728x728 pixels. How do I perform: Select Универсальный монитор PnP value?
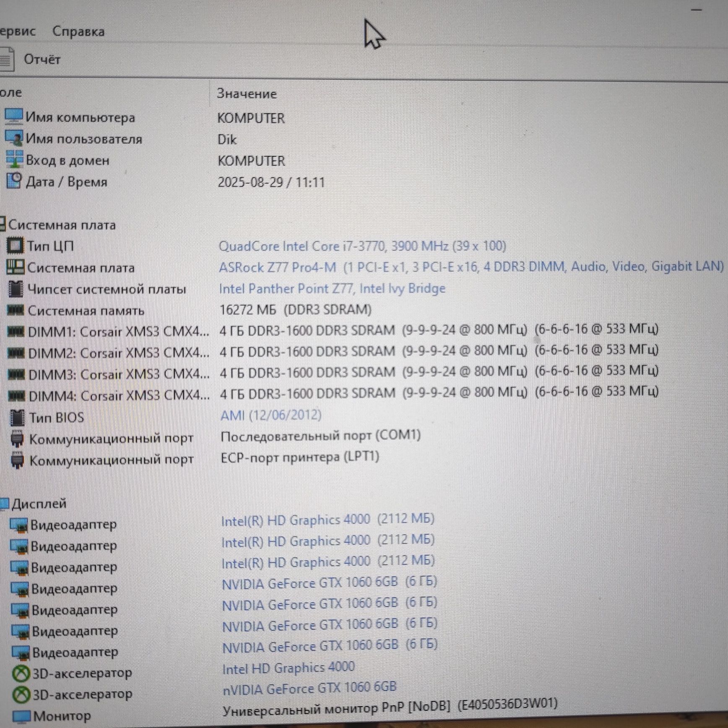(x=390, y=708)
